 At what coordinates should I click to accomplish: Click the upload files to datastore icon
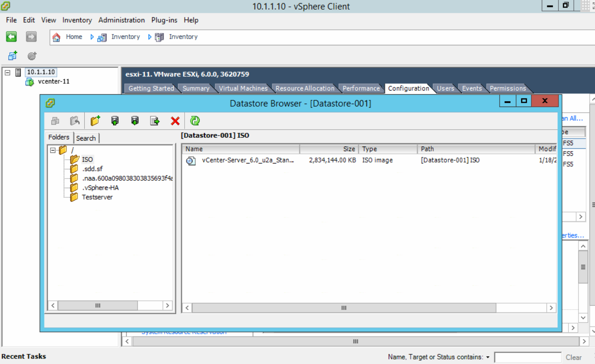pyautogui.click(x=115, y=121)
